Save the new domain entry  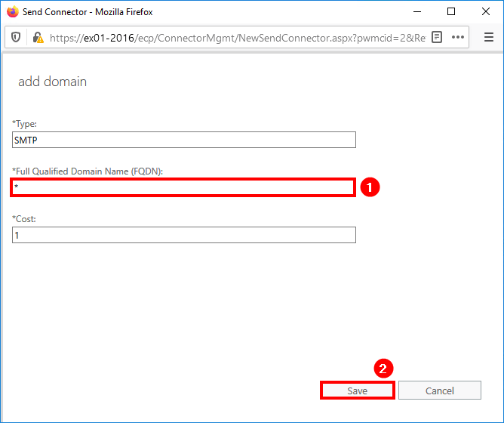tap(357, 391)
